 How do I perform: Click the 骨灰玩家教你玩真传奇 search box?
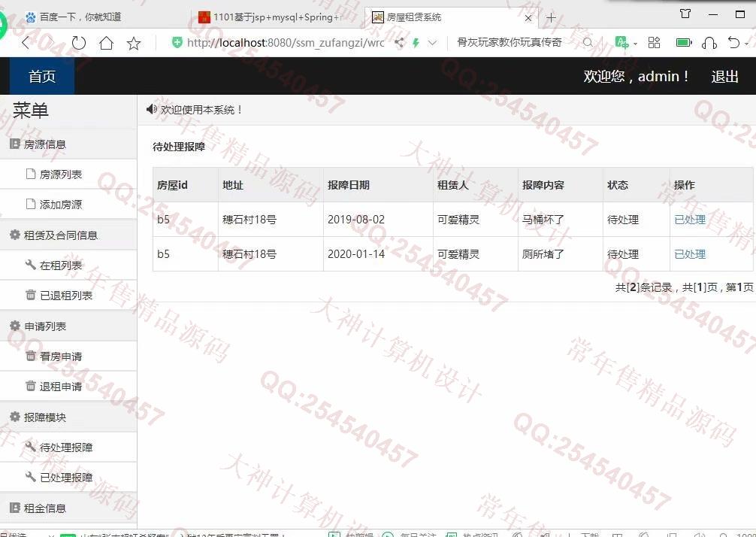pyautogui.click(x=510, y=42)
